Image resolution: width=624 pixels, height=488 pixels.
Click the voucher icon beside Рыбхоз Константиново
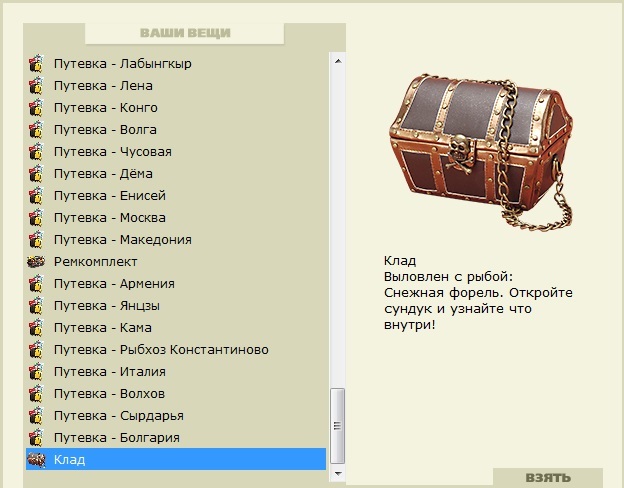tap(36, 349)
